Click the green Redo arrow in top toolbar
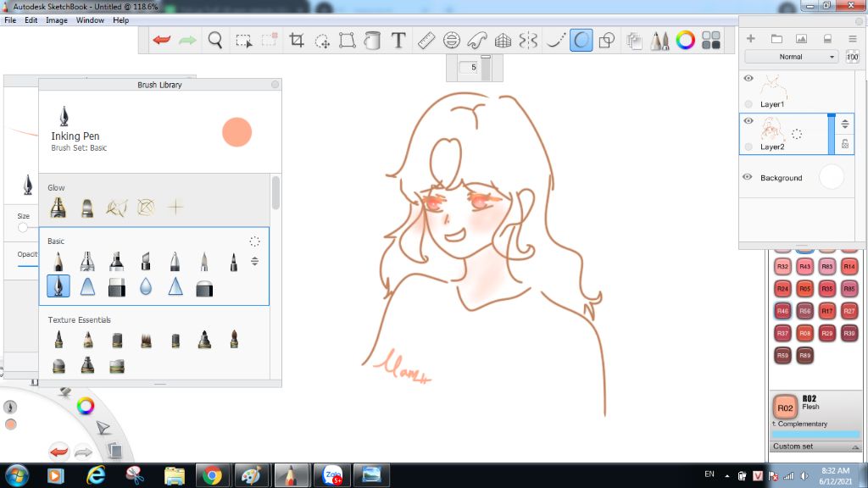Screen dimensions: 868x488 187,40
